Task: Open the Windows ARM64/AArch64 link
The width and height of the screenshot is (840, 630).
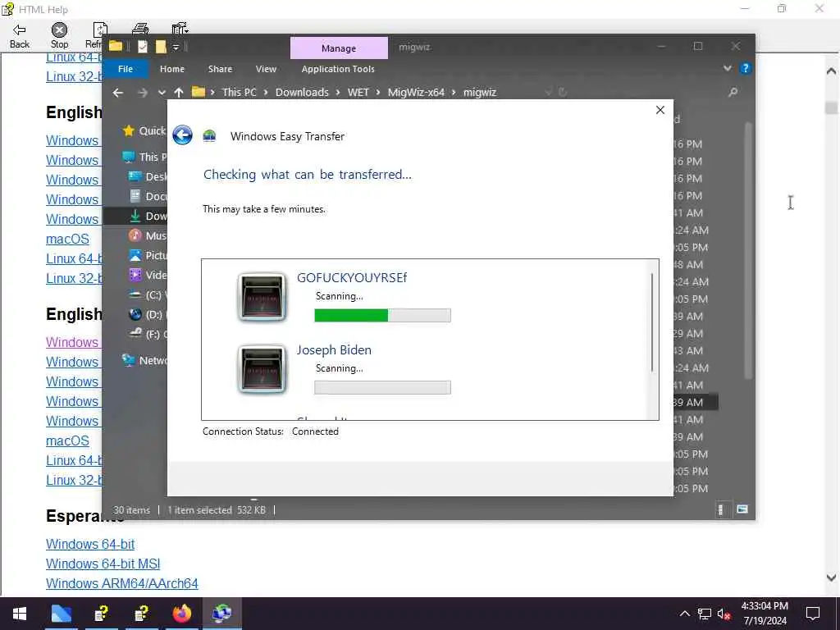Action: [122, 583]
